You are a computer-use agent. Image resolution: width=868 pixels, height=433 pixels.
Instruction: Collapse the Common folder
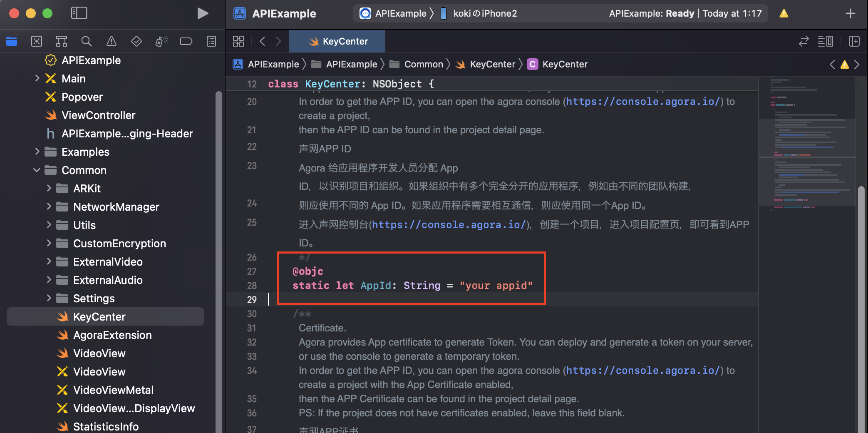[37, 170]
